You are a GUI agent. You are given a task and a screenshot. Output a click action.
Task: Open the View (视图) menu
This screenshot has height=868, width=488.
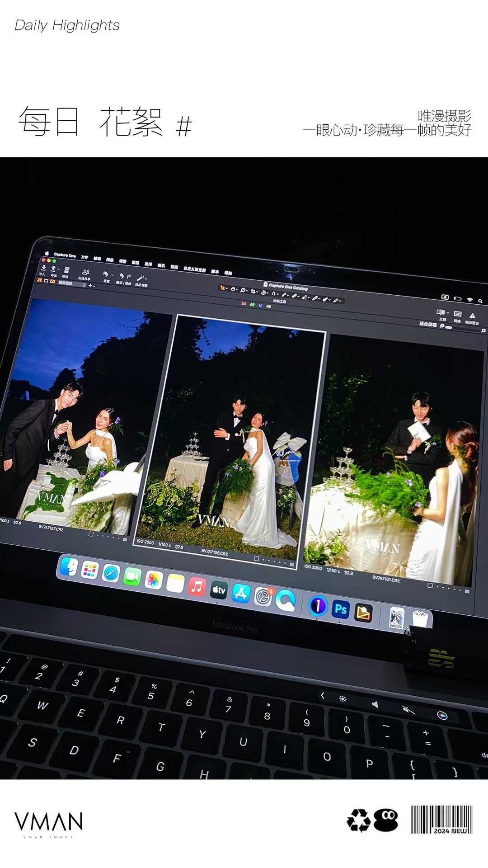point(174,267)
